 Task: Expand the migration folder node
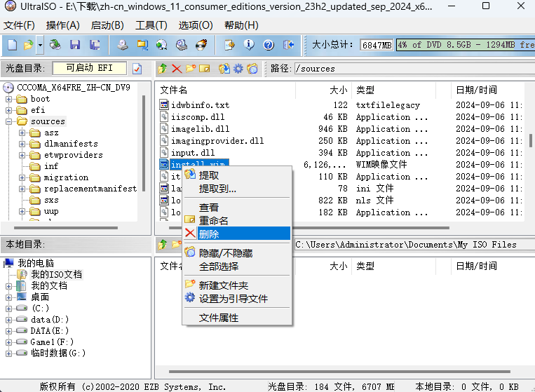coord(22,177)
